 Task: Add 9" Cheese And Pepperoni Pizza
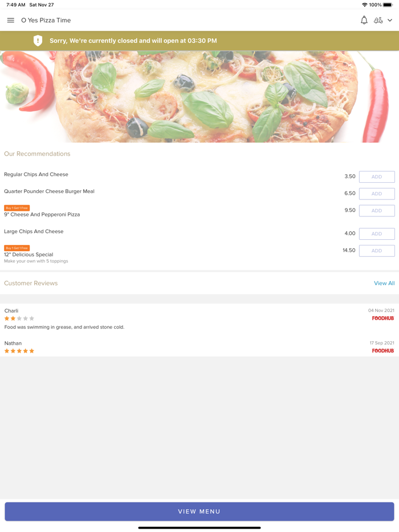click(376, 211)
